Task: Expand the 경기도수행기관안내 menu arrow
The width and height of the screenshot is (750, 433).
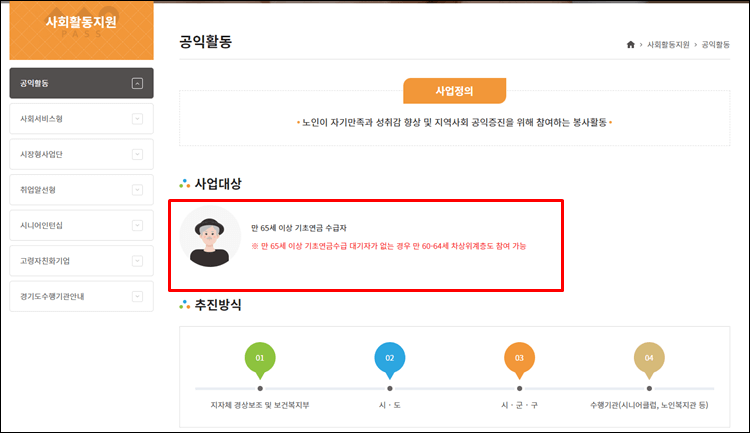Action: click(137, 296)
